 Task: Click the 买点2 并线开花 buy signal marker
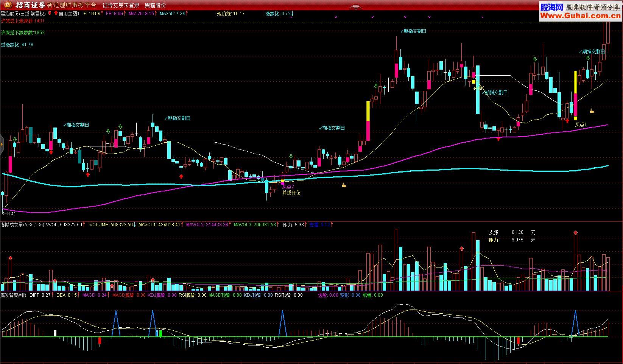[x=290, y=189]
